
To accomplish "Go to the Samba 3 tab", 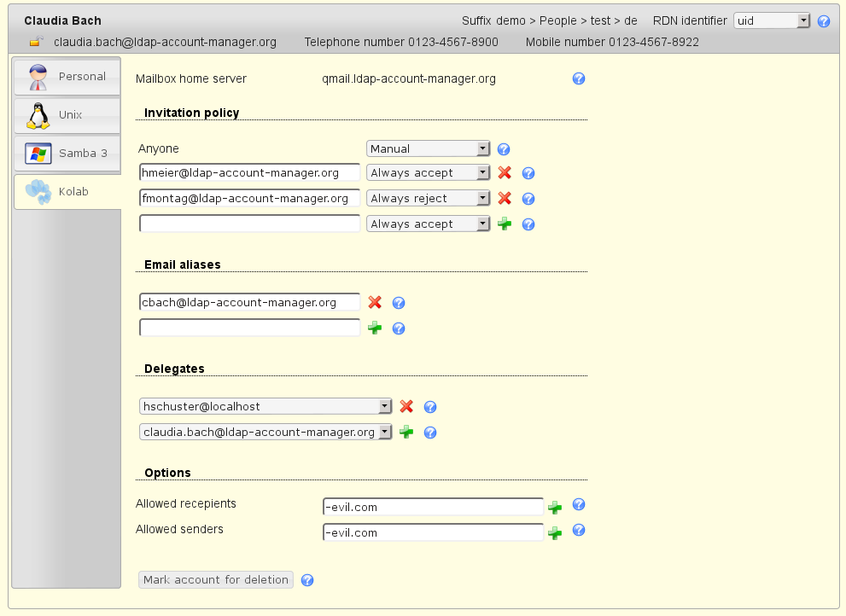I will (67, 154).
